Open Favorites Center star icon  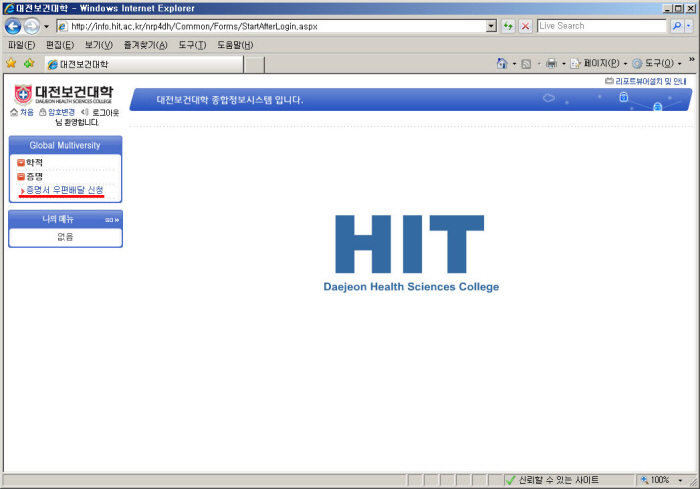tap(11, 63)
